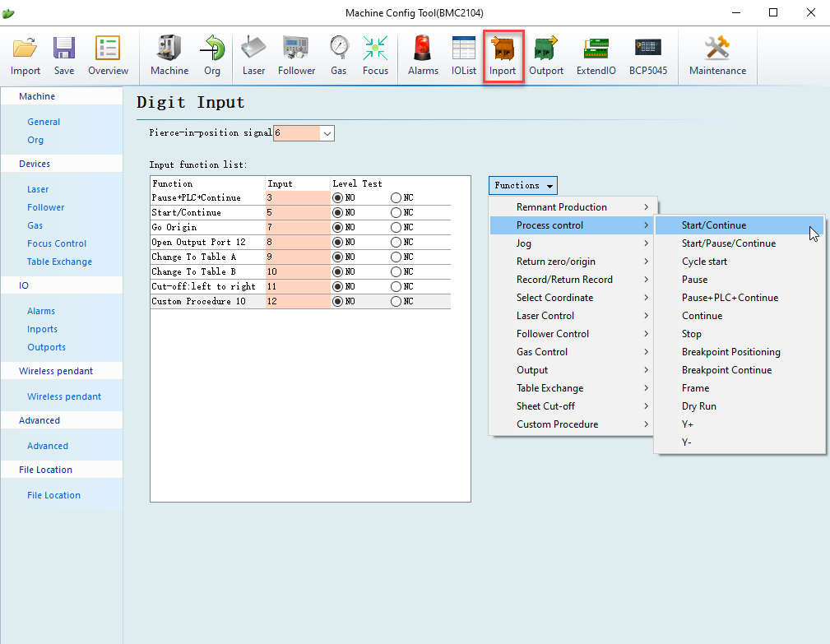The image size is (830, 644).
Task: Open File Location sidebar link
Action: pyautogui.click(x=54, y=495)
